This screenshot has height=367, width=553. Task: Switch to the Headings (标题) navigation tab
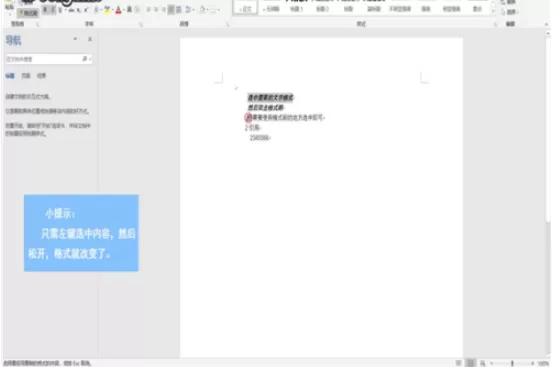click(10, 75)
